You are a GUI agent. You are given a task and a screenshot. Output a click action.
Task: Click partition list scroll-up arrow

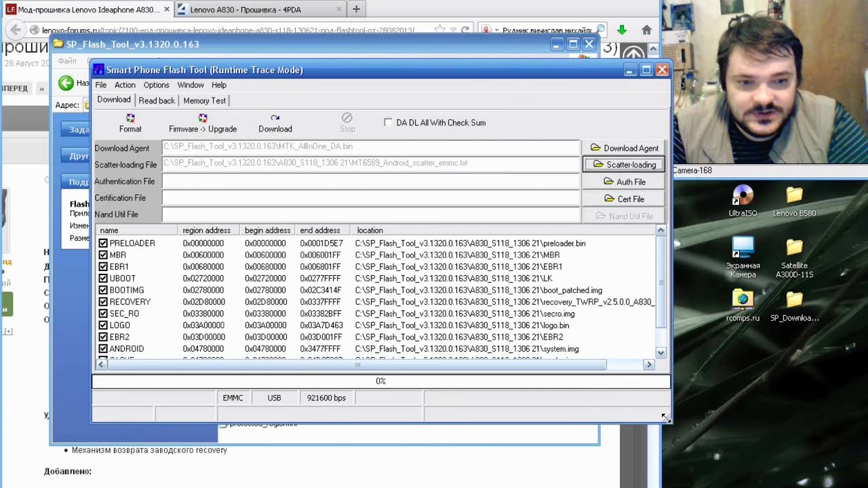[660, 230]
